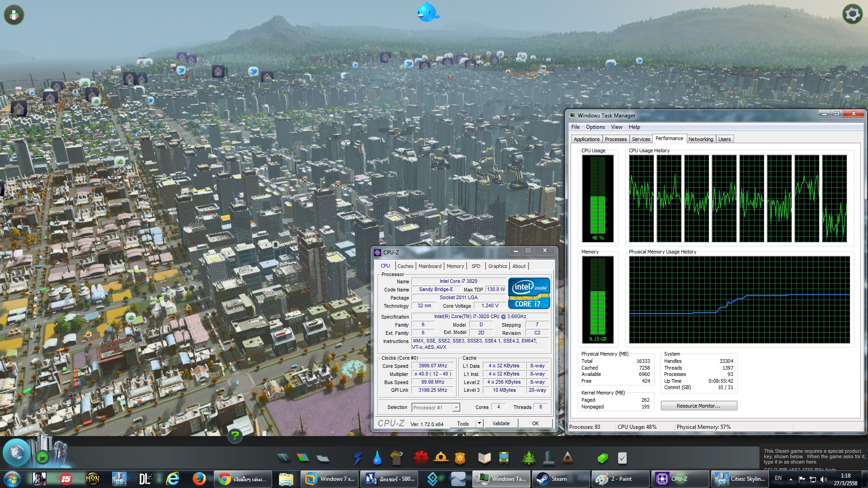868x488 pixels.
Task: Open the Processes tab in Task Manager
Action: [x=615, y=139]
